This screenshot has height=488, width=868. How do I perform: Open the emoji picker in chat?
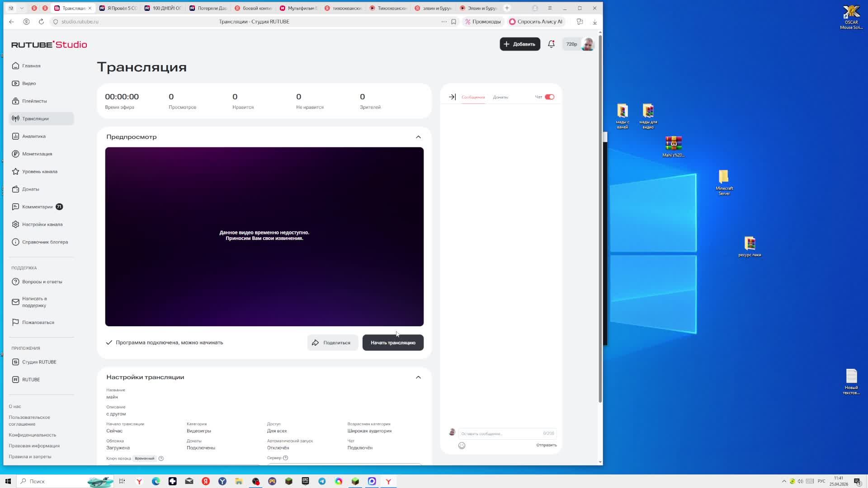coord(462,446)
